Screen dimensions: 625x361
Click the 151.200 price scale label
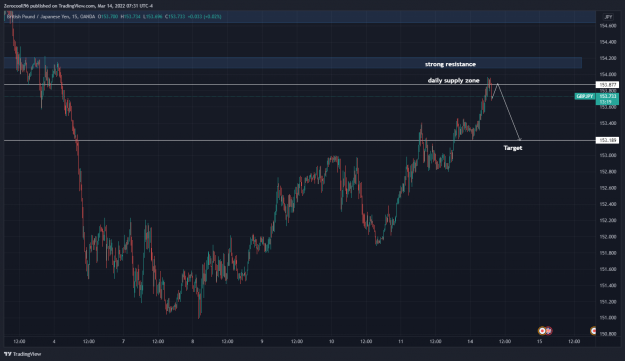(607, 302)
